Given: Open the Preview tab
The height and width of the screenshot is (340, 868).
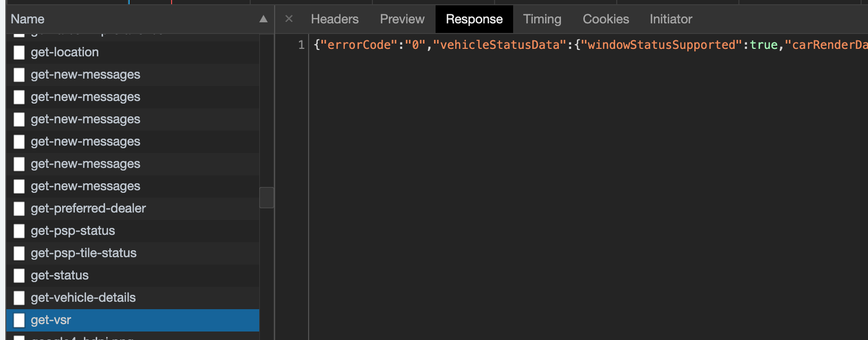Looking at the screenshot, I should pos(402,19).
